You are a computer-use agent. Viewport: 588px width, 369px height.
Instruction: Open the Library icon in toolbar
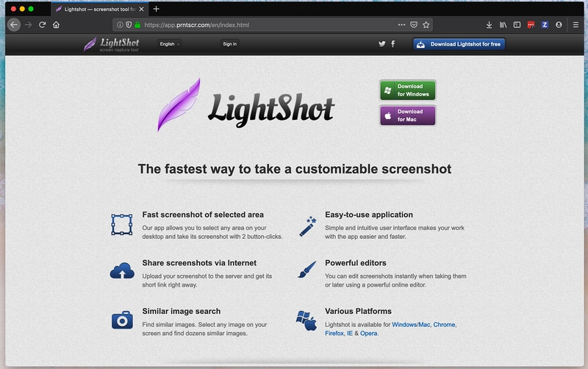(503, 25)
